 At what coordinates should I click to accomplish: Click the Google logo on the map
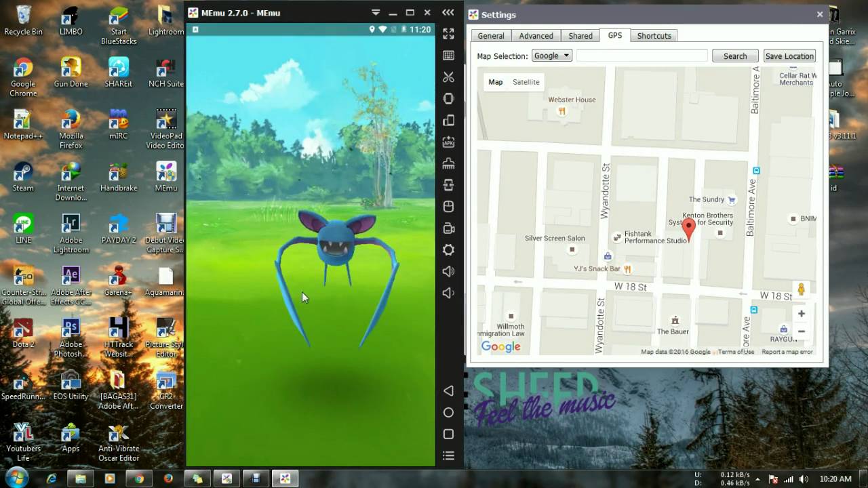pos(501,347)
